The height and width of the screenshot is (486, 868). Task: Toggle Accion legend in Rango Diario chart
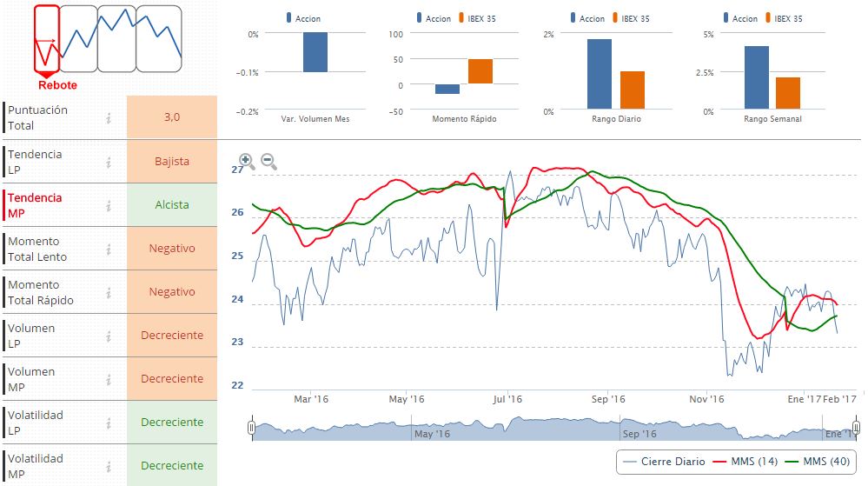587,18
